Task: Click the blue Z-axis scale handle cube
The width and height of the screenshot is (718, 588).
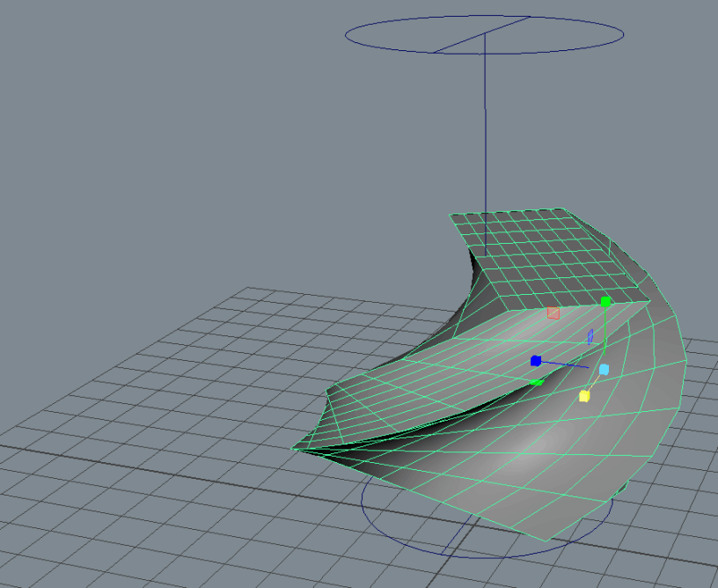Action: pos(536,361)
